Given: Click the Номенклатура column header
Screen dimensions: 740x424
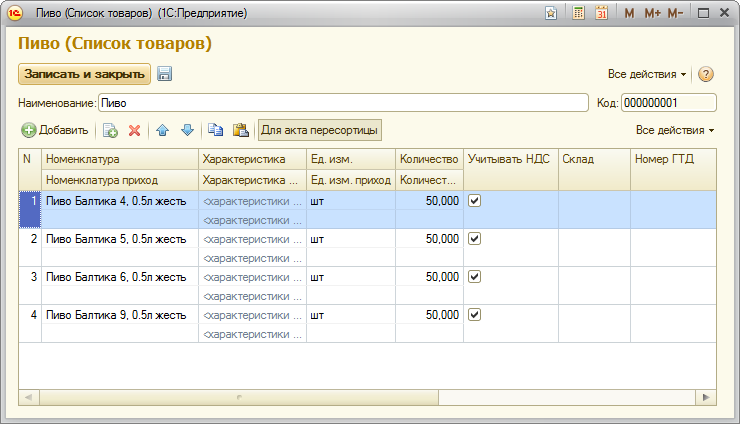Looking at the screenshot, I should 120,159.
